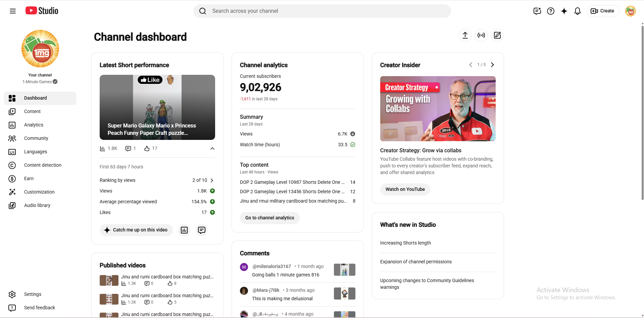The width and height of the screenshot is (644, 318).
Task: Open the notifications bell
Action: [x=578, y=11]
